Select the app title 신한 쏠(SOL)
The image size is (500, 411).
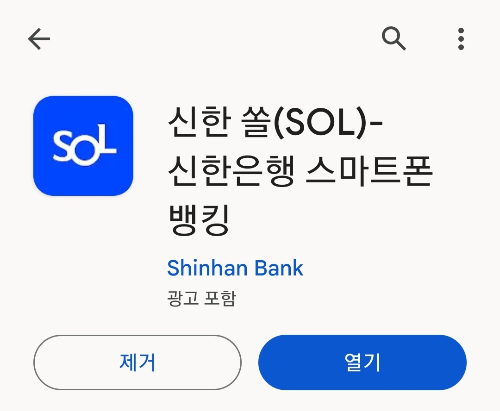pyautogui.click(x=275, y=122)
